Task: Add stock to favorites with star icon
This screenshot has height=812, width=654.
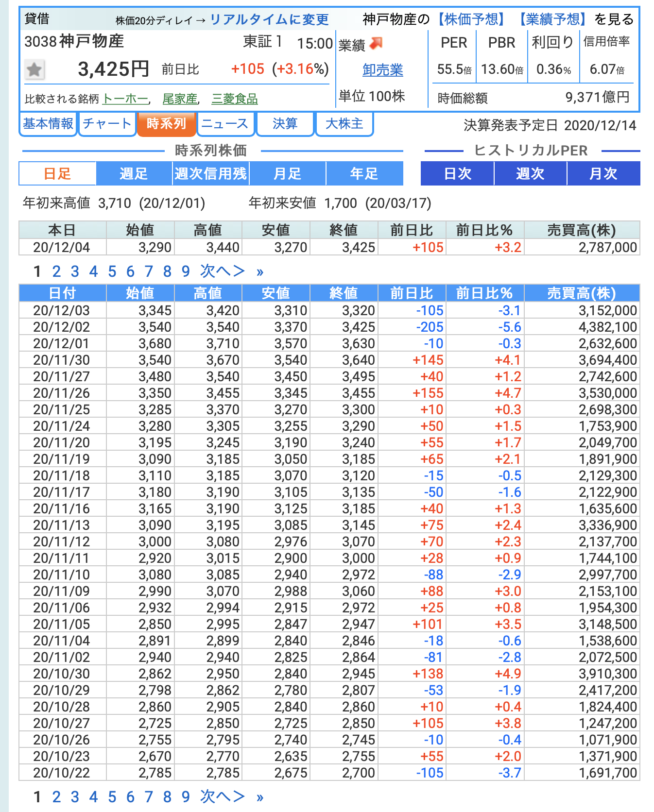Action: click(34, 70)
